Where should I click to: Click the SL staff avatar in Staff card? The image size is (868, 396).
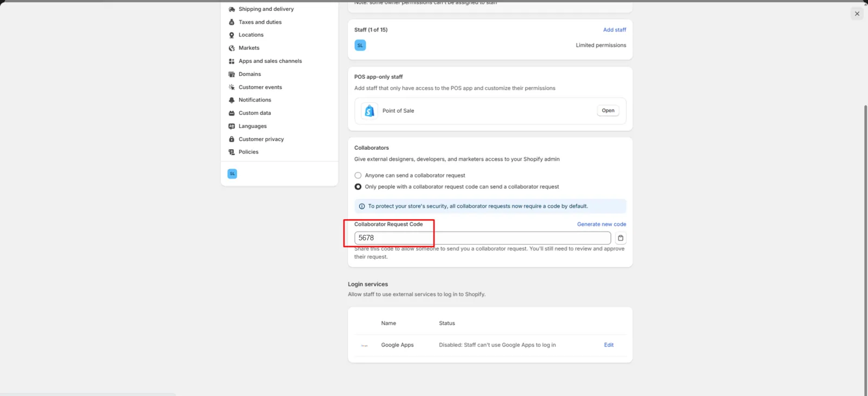coord(360,46)
